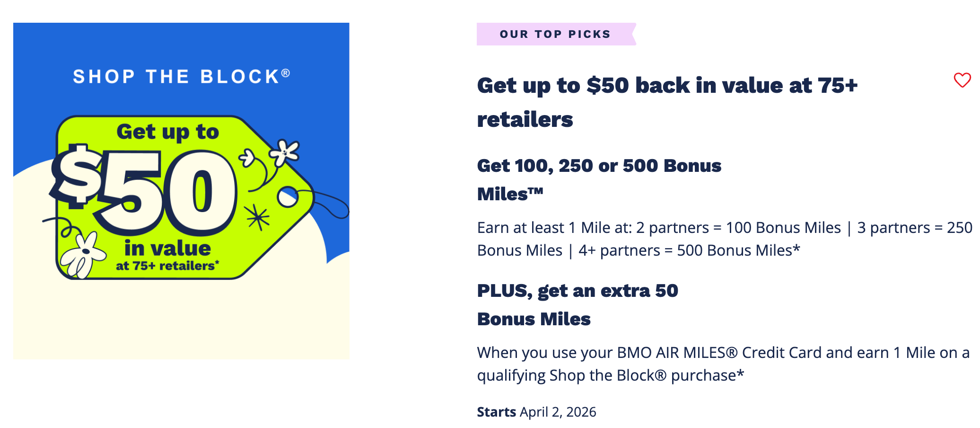
Task: Click the small tulip doodle on the tag
Action: [x=248, y=158]
